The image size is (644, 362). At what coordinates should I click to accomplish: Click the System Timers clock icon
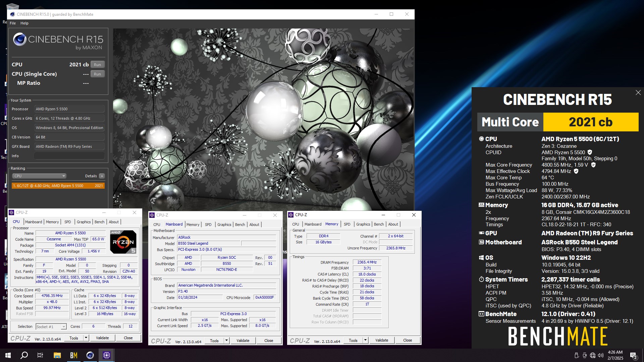click(481, 279)
